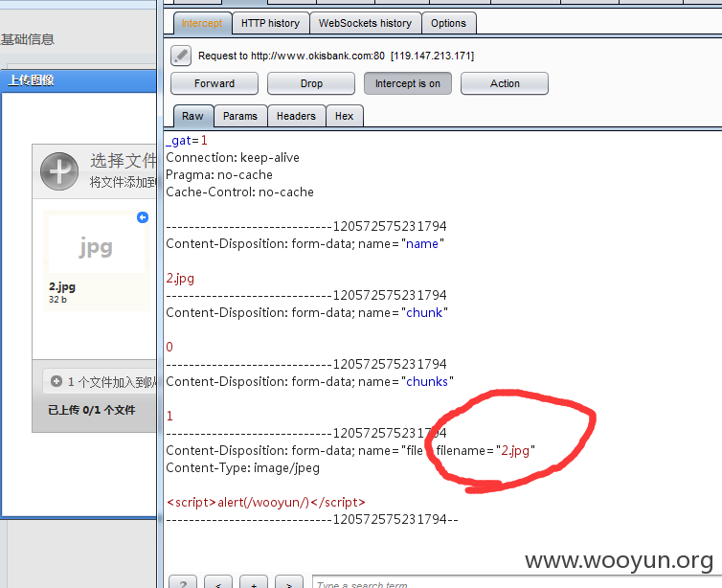The image size is (722, 588).
Task: Click the form-data name="chunk" line
Action: [307, 312]
